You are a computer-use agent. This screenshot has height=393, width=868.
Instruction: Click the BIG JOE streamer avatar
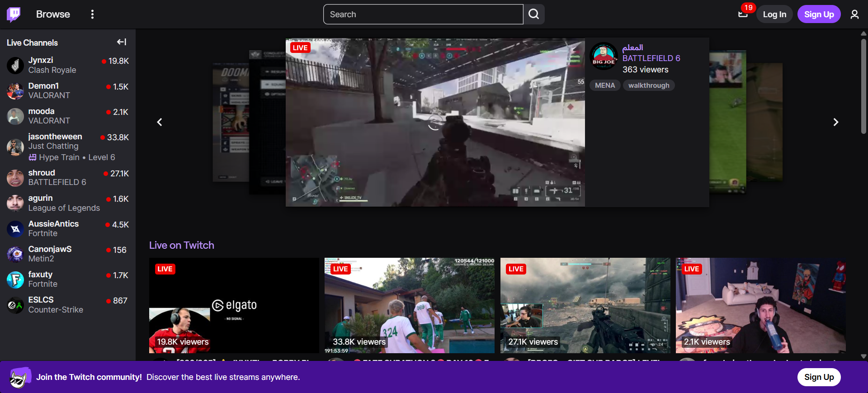tap(604, 57)
